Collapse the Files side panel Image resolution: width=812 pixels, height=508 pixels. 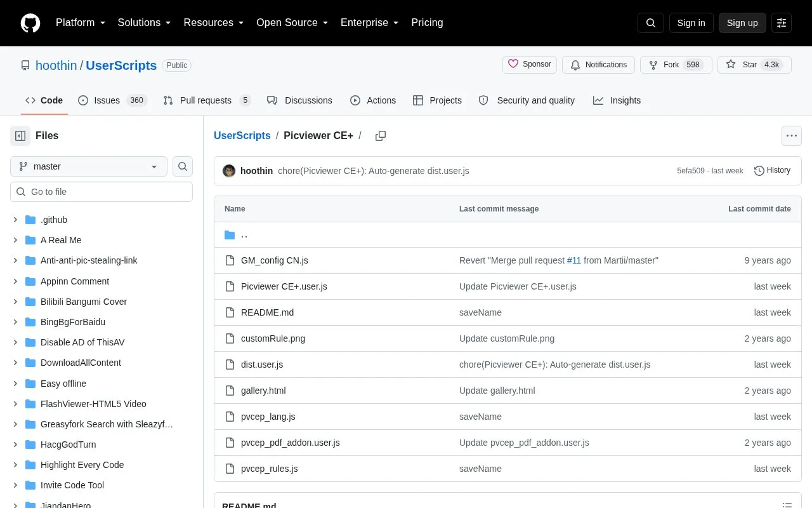20,136
